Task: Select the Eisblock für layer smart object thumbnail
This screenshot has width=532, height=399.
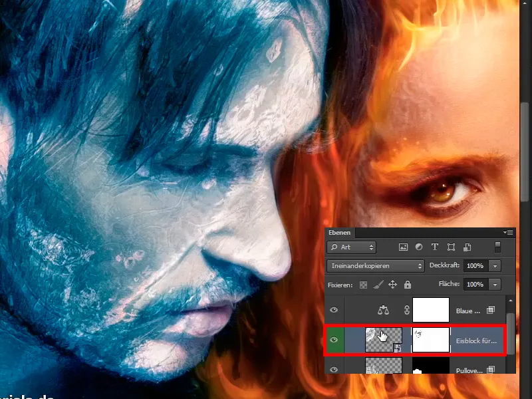Action: pyautogui.click(x=384, y=340)
